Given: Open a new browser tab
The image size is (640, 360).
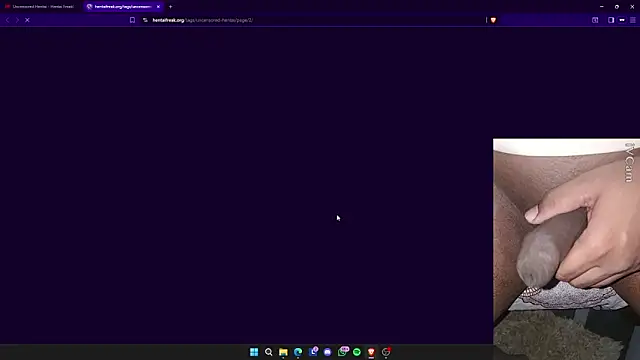Looking at the screenshot, I should [171, 7].
